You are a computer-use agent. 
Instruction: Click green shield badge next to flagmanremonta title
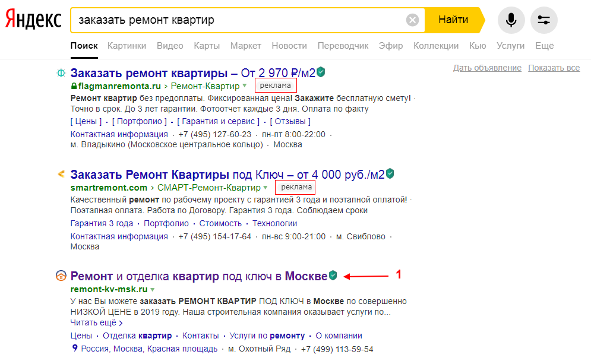tap(321, 72)
